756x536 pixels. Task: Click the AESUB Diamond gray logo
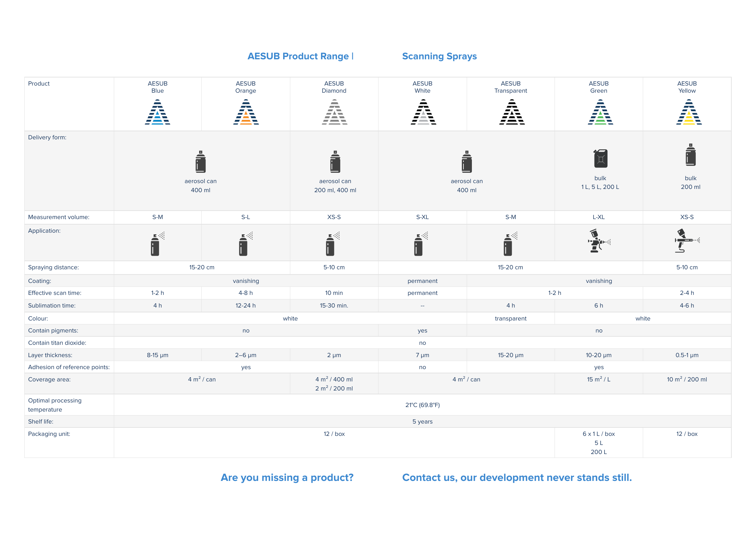coord(334,112)
